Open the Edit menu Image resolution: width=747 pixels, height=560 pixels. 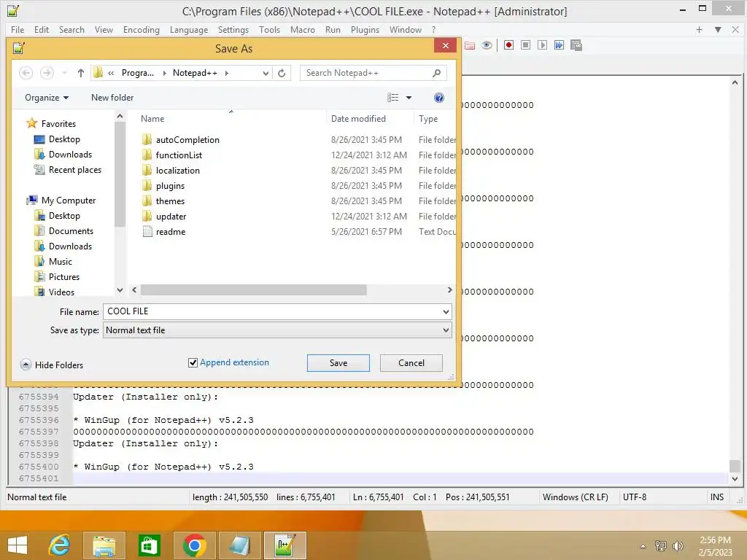click(x=42, y=29)
